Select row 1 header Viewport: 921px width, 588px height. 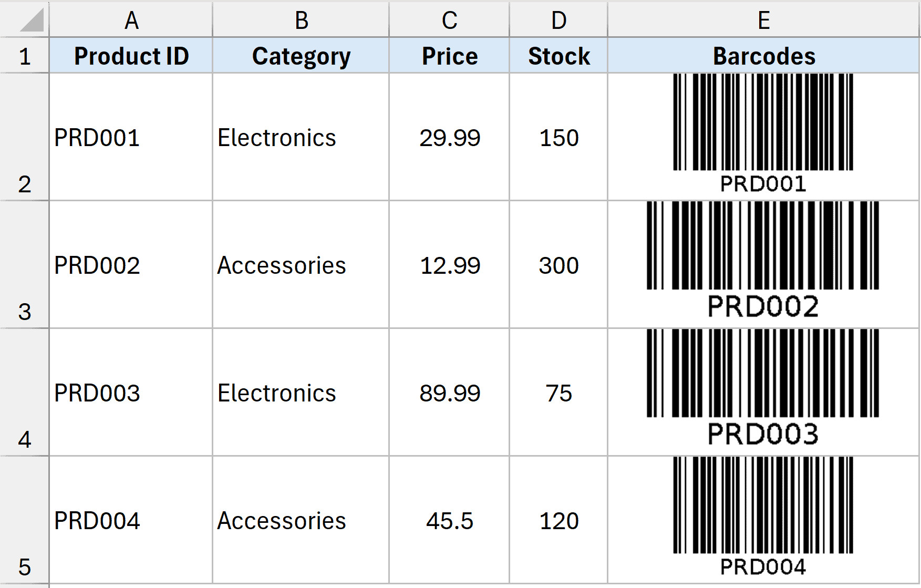(x=24, y=56)
